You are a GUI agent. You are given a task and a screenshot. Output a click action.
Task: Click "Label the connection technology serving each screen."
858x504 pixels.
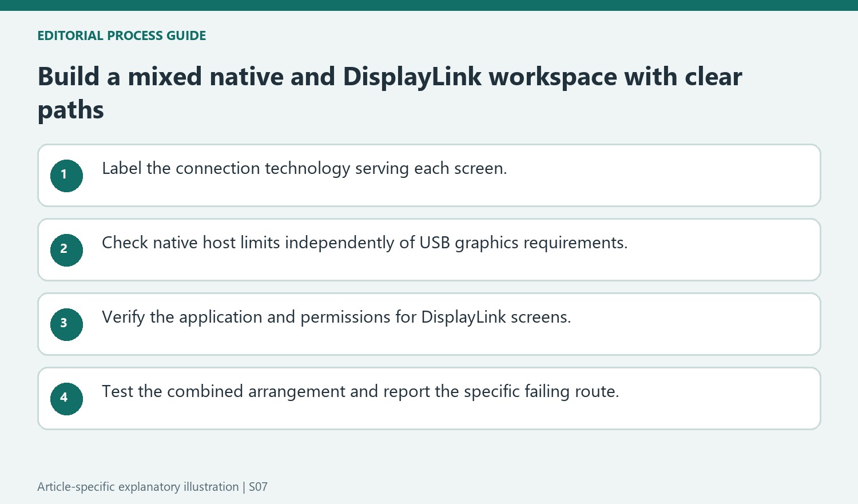[x=304, y=168]
